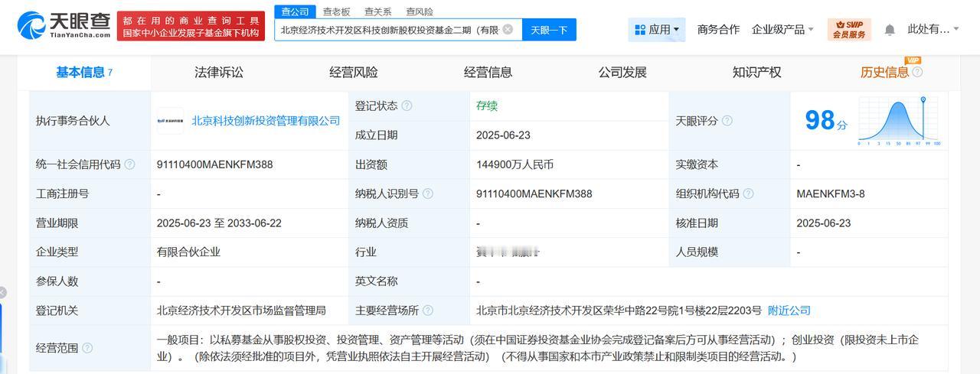Click the 98分 score value
The height and width of the screenshot is (374, 980).
coord(826,120)
